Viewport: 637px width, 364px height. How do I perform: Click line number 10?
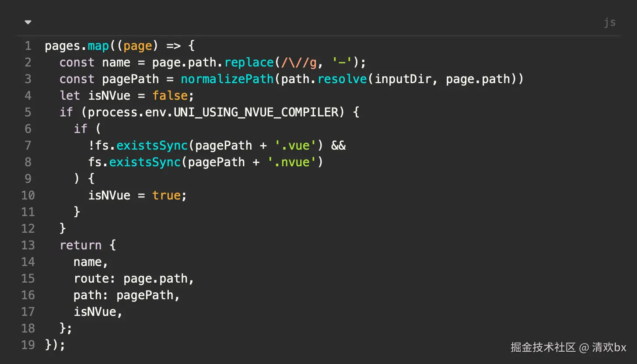pyautogui.click(x=28, y=196)
